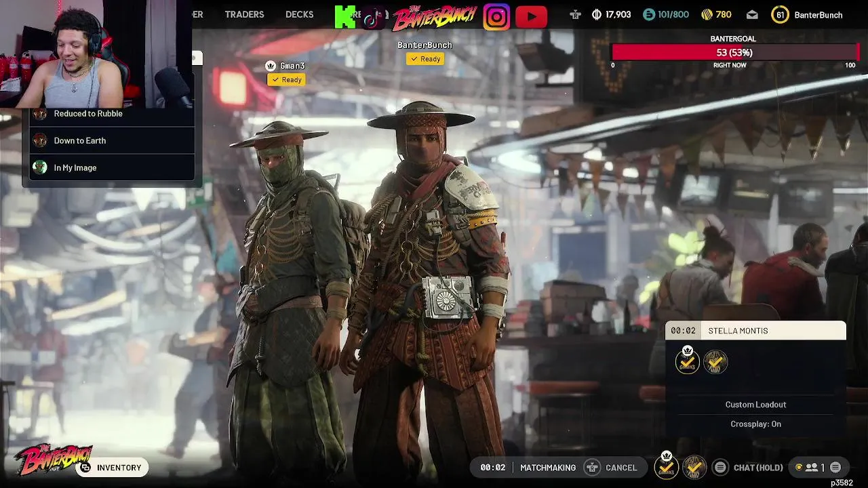Select the In My Image quest
868x488 pixels.
click(x=111, y=167)
